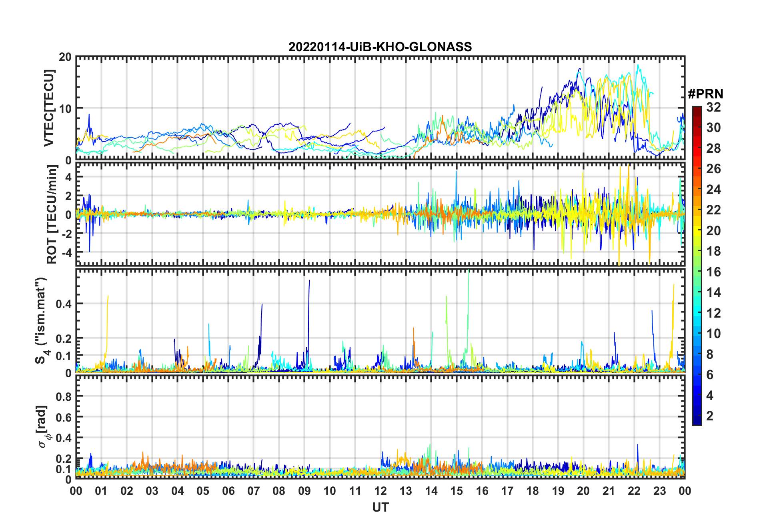Click the 15 hour label on UT axis
The width and height of the screenshot is (761, 532).
[457, 491]
